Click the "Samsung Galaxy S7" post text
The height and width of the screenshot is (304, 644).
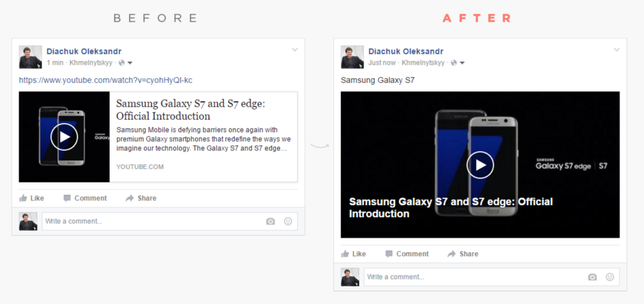(x=378, y=80)
